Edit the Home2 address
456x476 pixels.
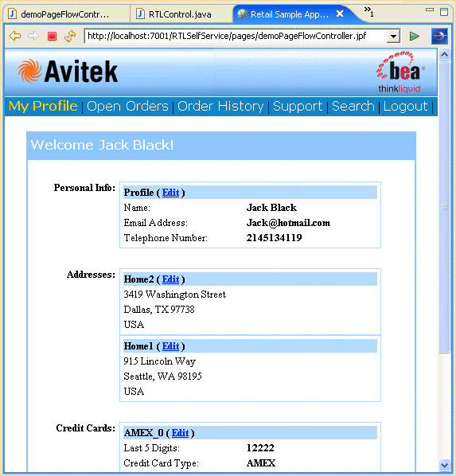pos(170,279)
